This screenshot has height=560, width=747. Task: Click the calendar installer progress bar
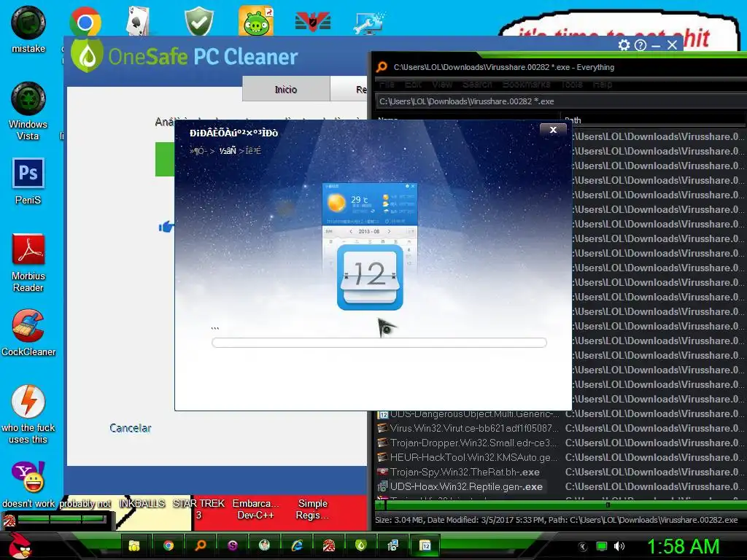coord(379,343)
